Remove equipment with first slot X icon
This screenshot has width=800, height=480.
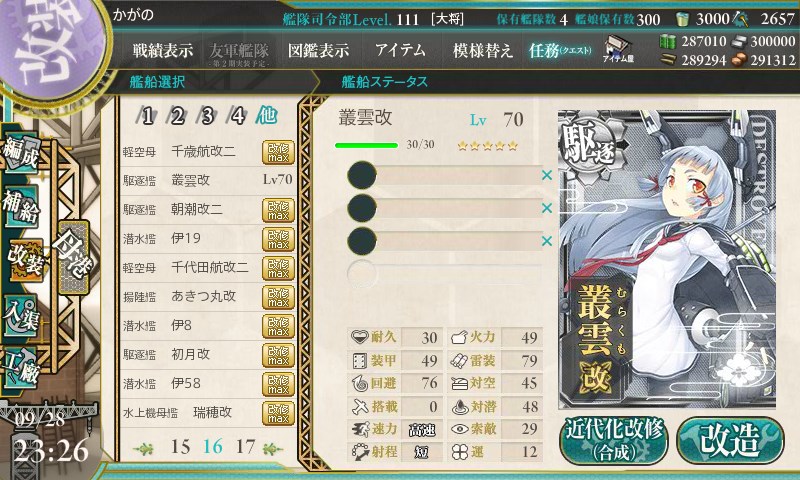click(x=547, y=175)
